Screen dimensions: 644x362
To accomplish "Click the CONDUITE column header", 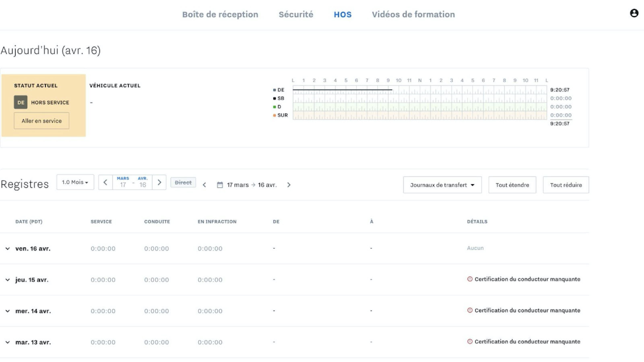I will (x=157, y=222).
